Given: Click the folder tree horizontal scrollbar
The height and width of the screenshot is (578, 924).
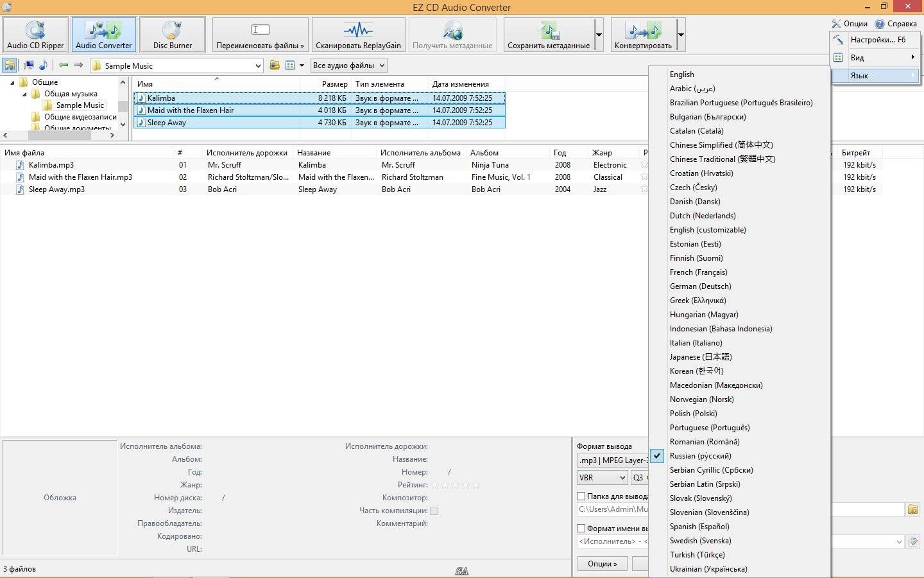Looking at the screenshot, I should (x=58, y=136).
